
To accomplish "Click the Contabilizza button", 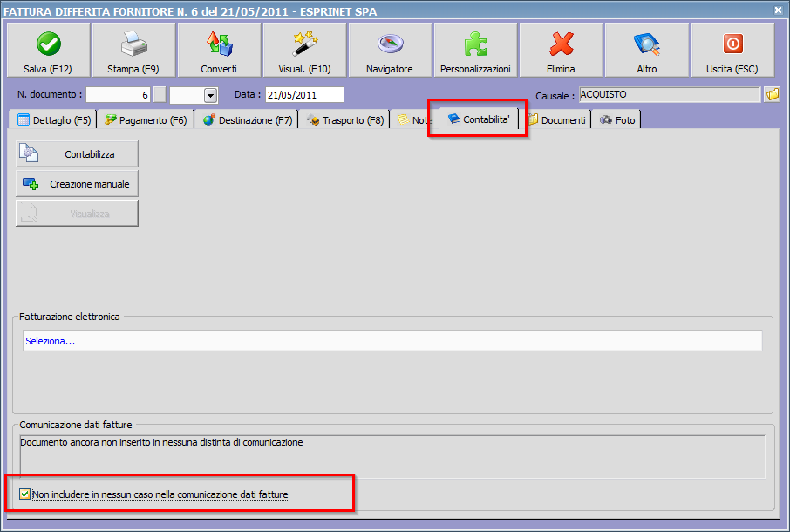I will [77, 154].
